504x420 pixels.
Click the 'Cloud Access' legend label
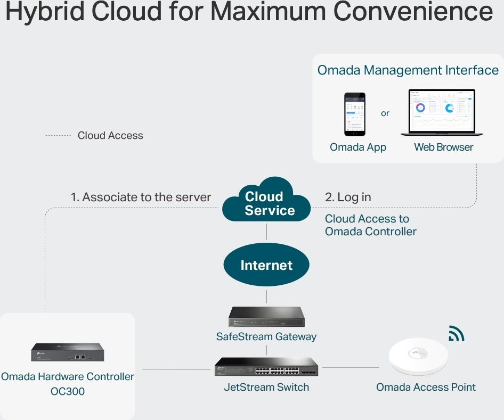(110, 136)
